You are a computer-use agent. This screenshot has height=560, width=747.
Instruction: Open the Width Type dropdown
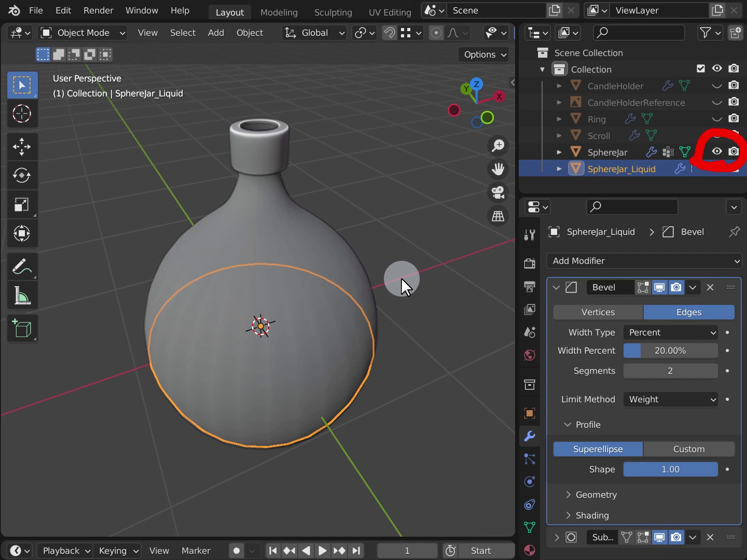671,332
